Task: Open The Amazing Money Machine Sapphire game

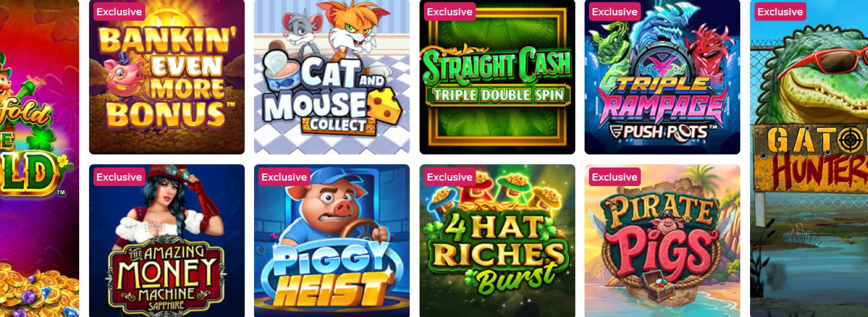Action: coord(167,241)
